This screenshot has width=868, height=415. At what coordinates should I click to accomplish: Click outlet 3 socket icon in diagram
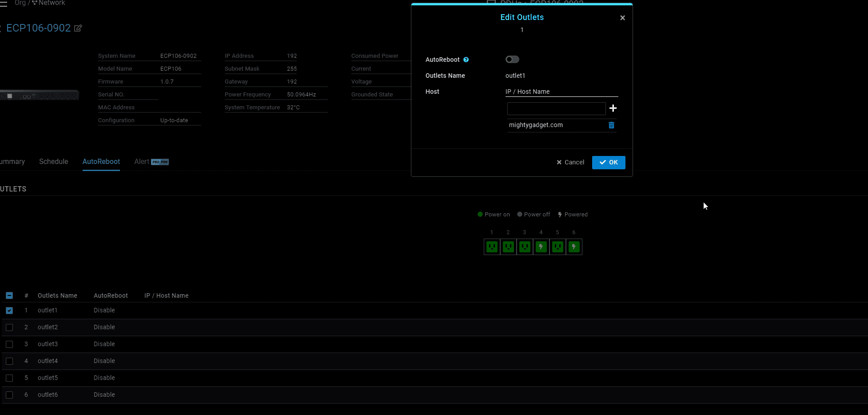tap(525, 247)
